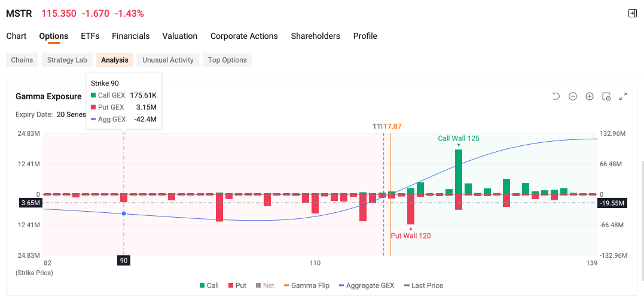Click the 132.96M right axis label
This screenshot has height=299, width=644.
pyautogui.click(x=612, y=134)
